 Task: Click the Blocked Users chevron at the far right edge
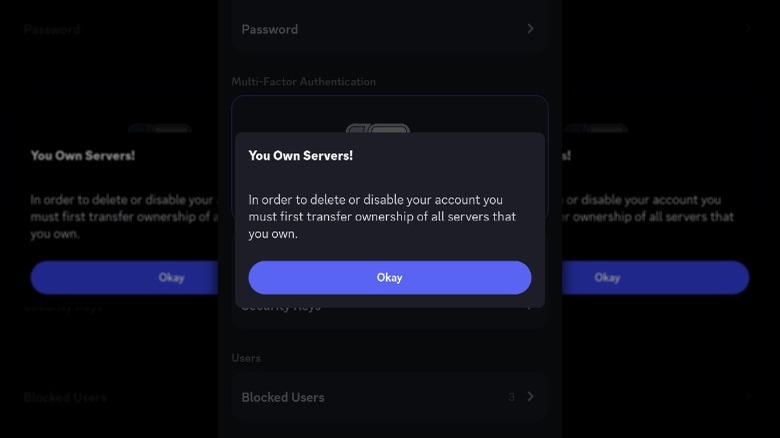click(x=748, y=397)
